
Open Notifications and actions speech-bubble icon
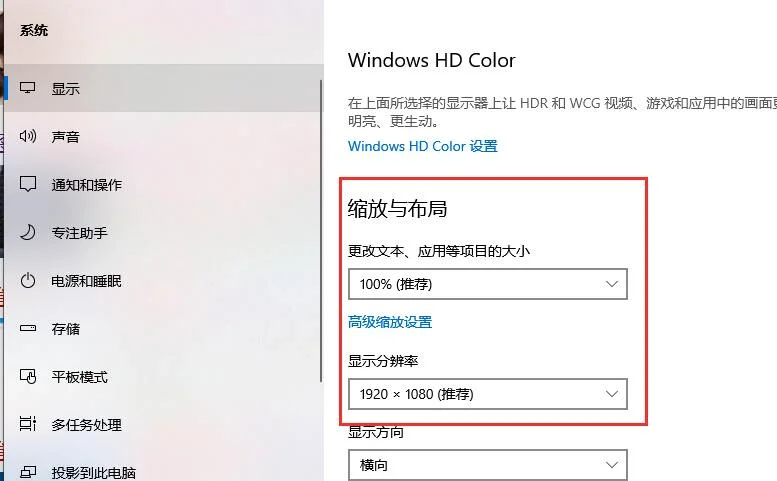coord(28,184)
